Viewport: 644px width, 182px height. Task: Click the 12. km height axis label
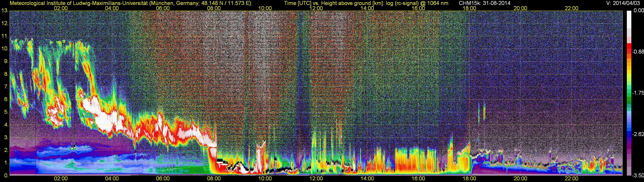[x=5, y=23]
